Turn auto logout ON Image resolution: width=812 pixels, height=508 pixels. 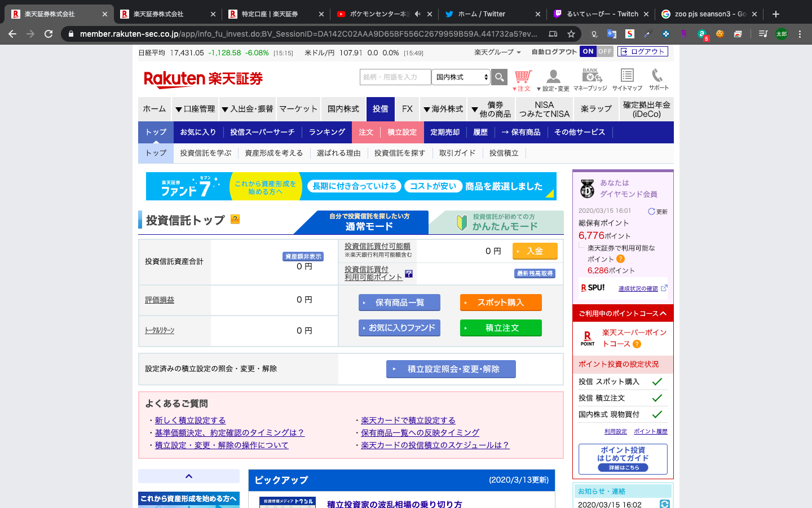click(x=588, y=51)
